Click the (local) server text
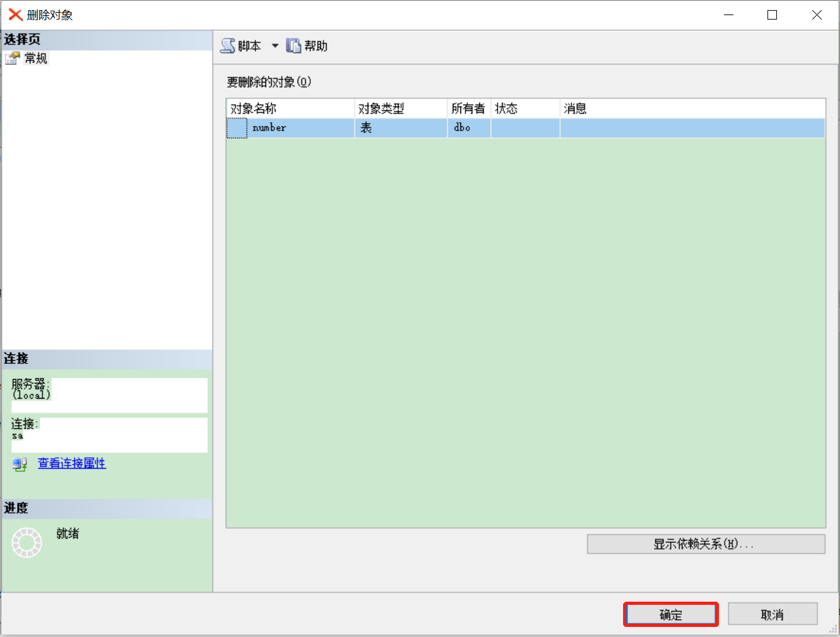The width and height of the screenshot is (840, 637). [32, 395]
